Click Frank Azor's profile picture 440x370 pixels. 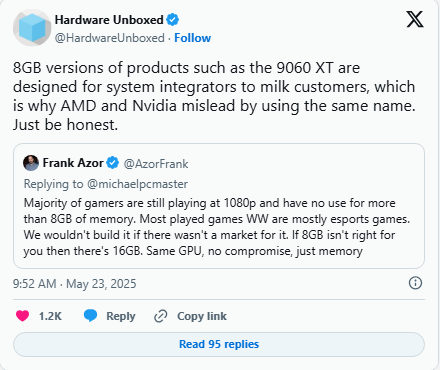coord(31,163)
